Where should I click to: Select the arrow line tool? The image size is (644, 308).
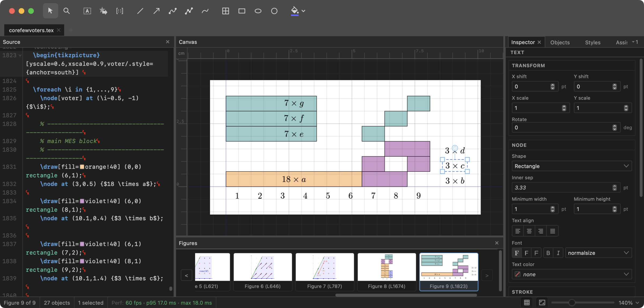click(156, 11)
